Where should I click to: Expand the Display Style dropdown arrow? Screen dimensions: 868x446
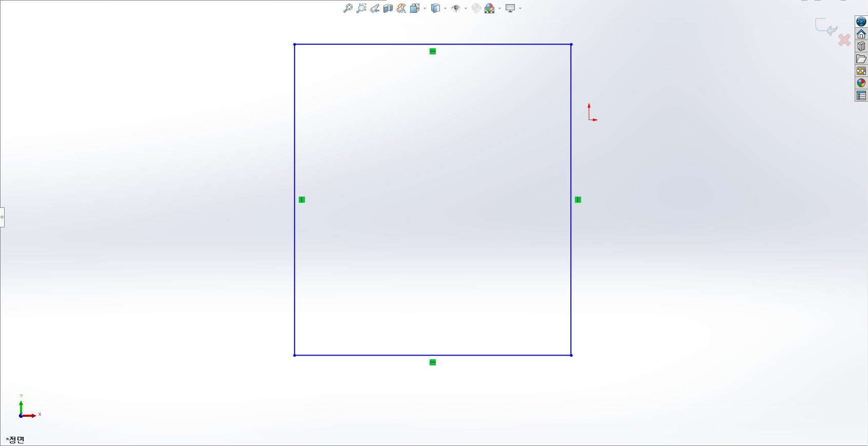[445, 9]
